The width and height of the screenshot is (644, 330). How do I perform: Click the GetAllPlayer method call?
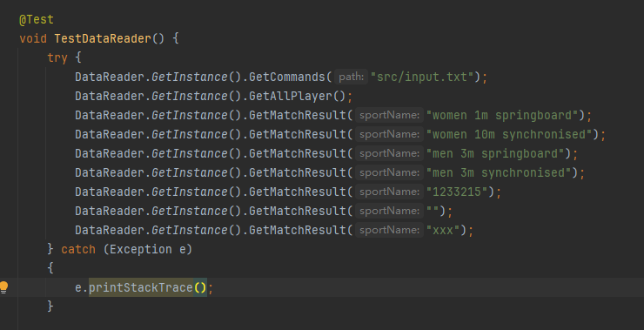click(x=291, y=96)
